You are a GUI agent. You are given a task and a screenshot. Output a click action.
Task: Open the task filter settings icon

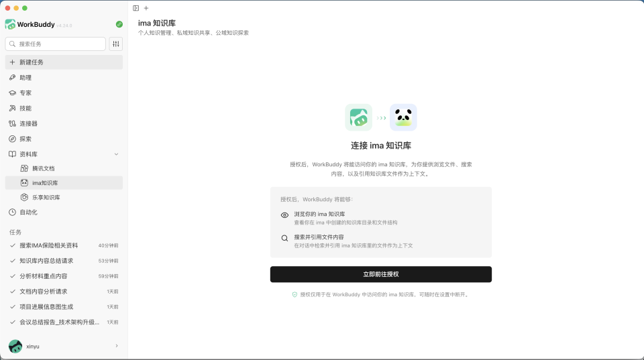116,44
